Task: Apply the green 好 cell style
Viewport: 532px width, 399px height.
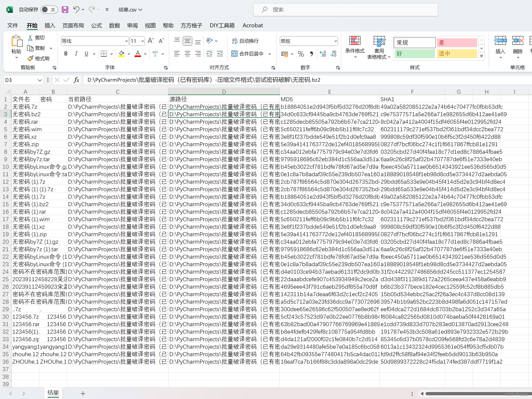Action: click(x=414, y=54)
